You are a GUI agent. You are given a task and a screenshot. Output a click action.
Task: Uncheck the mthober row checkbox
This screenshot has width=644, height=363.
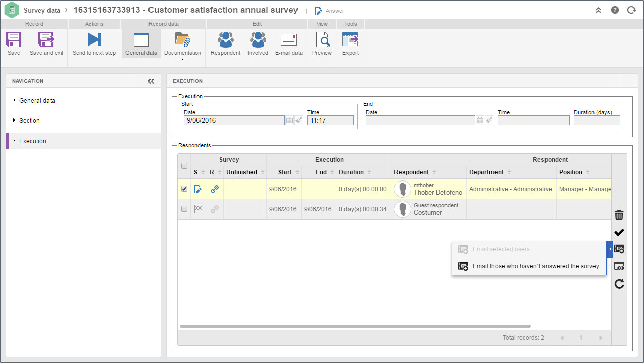[184, 189]
